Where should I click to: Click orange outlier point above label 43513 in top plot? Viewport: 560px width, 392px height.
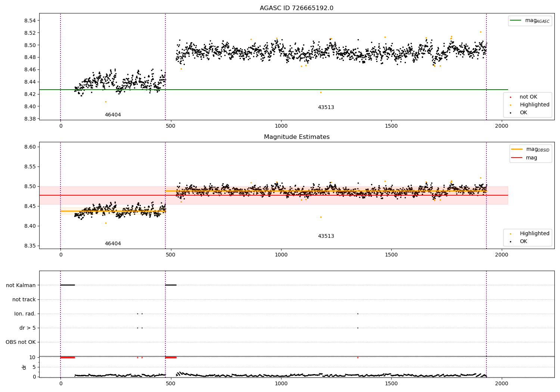coord(321,92)
